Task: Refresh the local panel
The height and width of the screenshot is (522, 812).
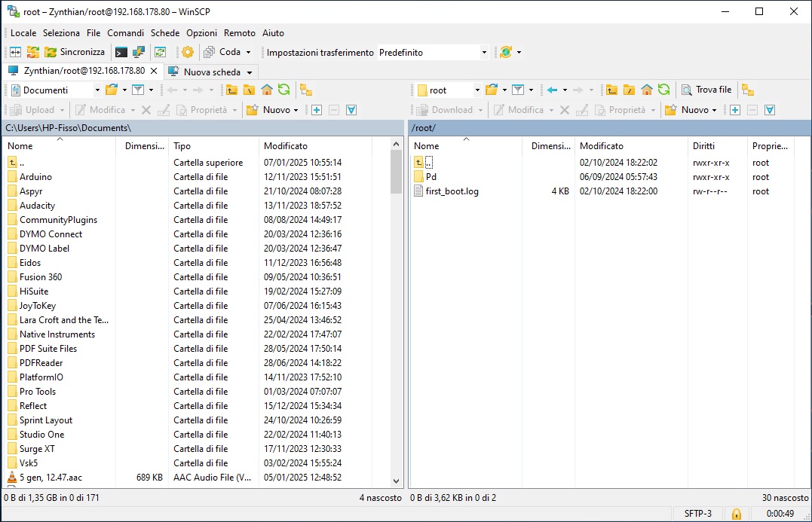Action: point(283,90)
